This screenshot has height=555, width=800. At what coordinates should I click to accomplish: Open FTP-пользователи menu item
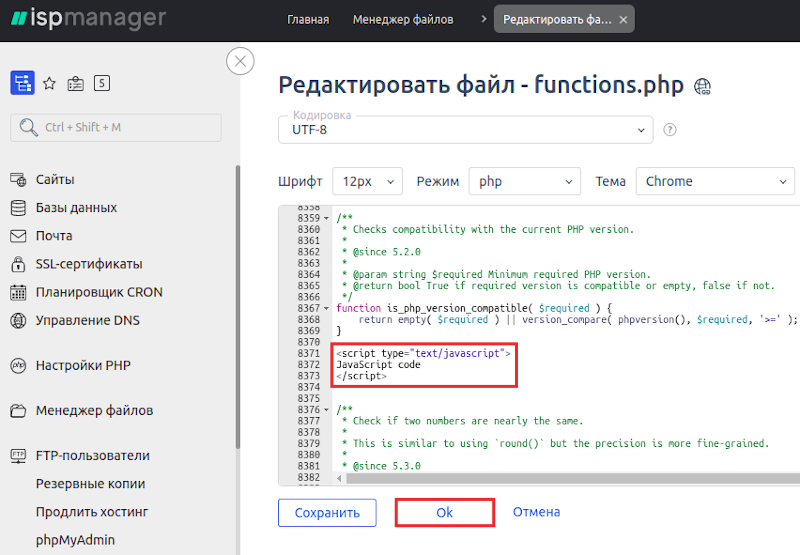tap(93, 456)
